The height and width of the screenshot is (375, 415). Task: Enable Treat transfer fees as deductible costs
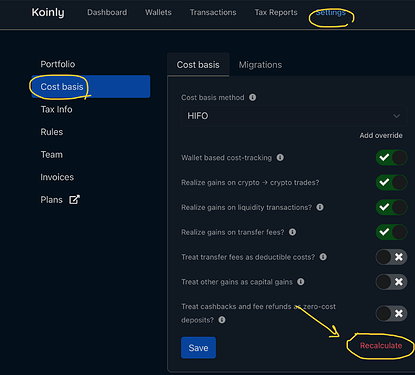coord(391,257)
